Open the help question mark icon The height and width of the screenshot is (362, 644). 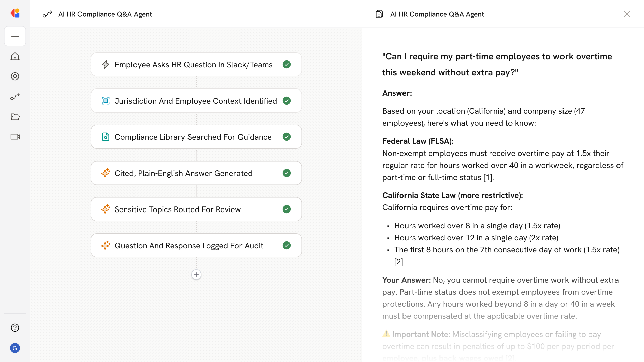pyautogui.click(x=15, y=328)
